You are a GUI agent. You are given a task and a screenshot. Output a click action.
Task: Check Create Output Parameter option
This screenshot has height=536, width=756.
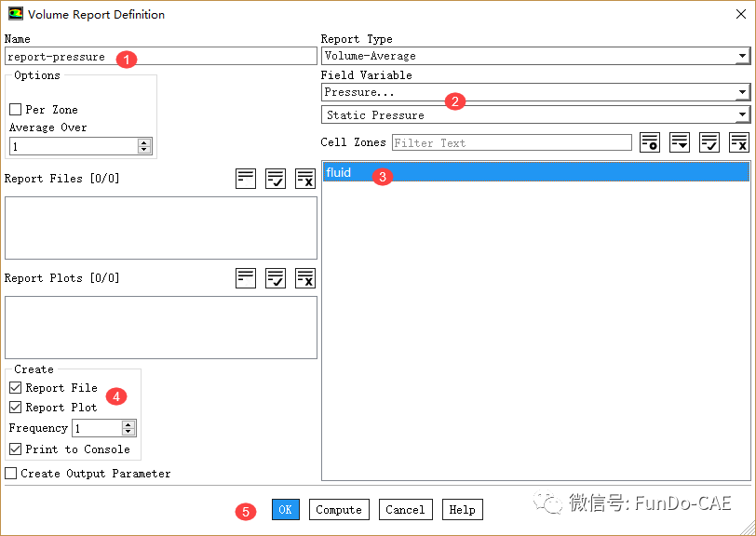click(x=11, y=474)
